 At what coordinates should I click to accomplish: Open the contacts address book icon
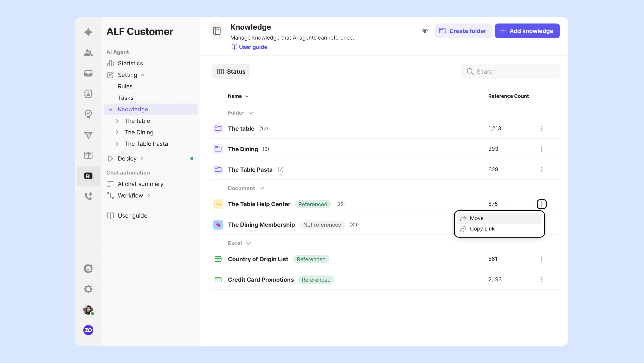88,94
